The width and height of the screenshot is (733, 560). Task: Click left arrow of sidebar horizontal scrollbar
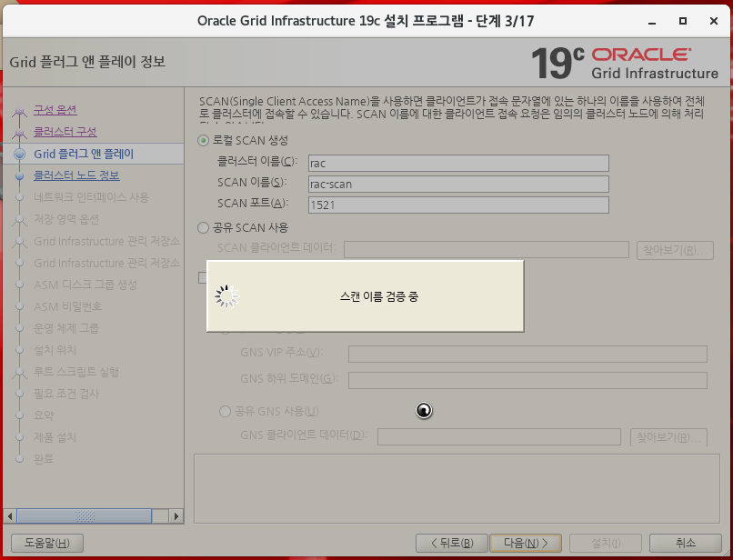pos(9,516)
